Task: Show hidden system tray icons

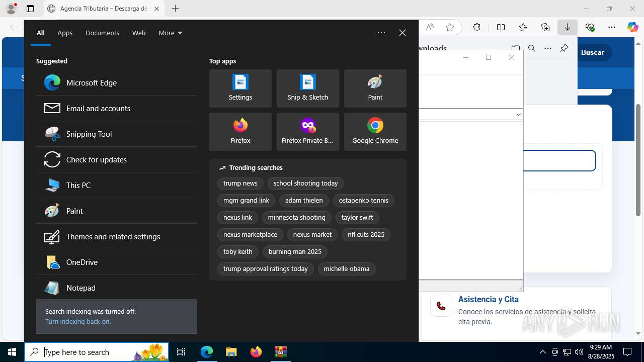Action: pyautogui.click(x=542, y=352)
